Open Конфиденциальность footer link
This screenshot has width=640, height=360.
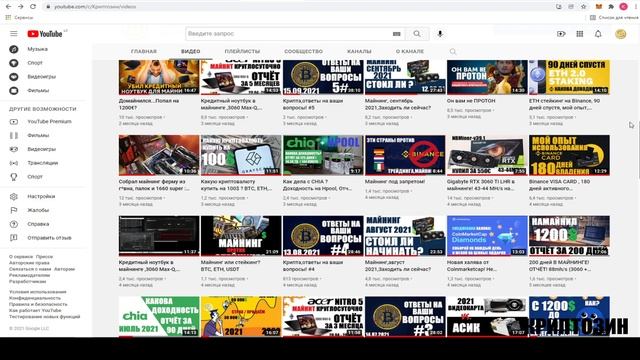pos(35,298)
